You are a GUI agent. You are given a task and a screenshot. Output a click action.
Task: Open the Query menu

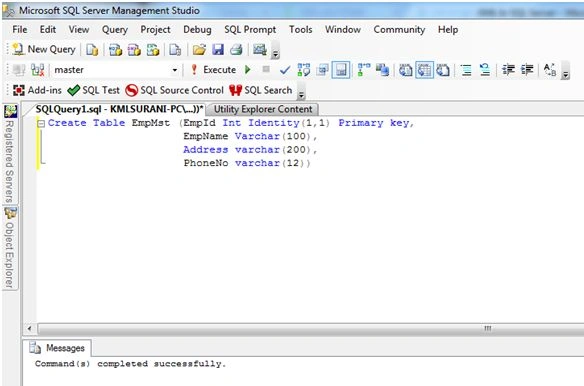click(x=115, y=29)
